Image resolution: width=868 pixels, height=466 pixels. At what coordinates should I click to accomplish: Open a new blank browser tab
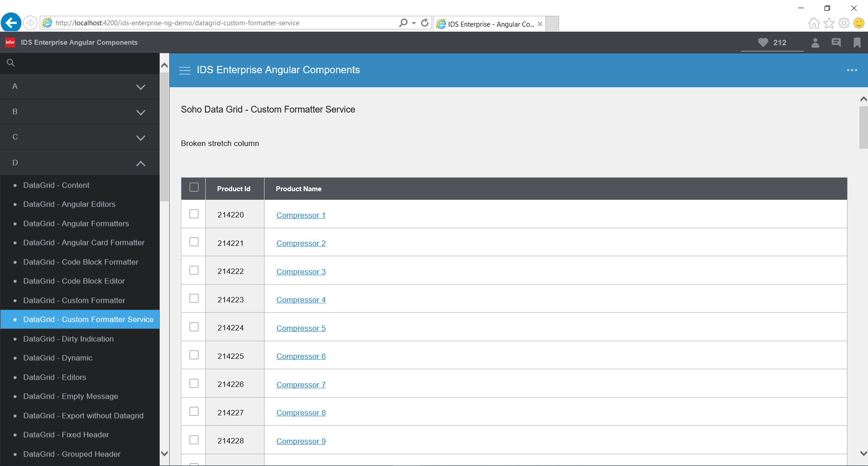tap(552, 24)
